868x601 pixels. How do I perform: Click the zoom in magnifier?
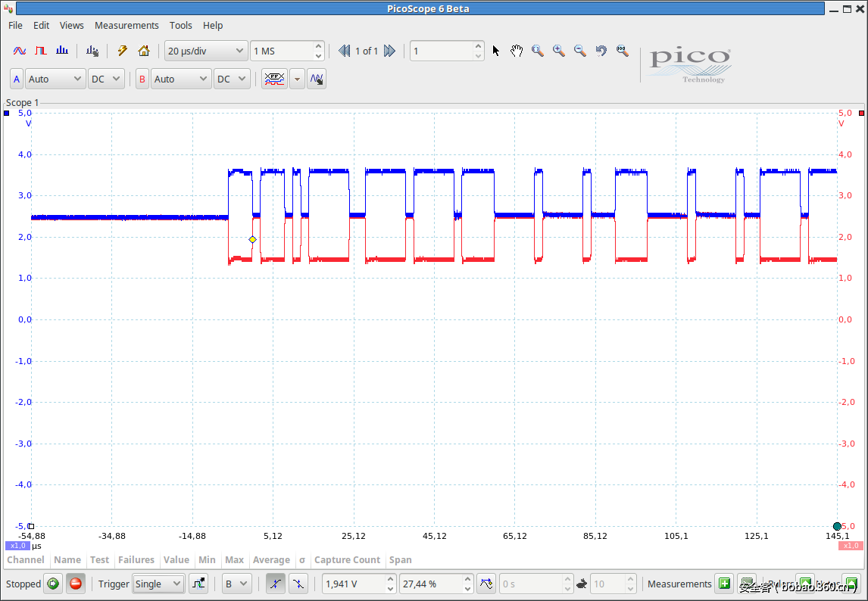point(559,51)
